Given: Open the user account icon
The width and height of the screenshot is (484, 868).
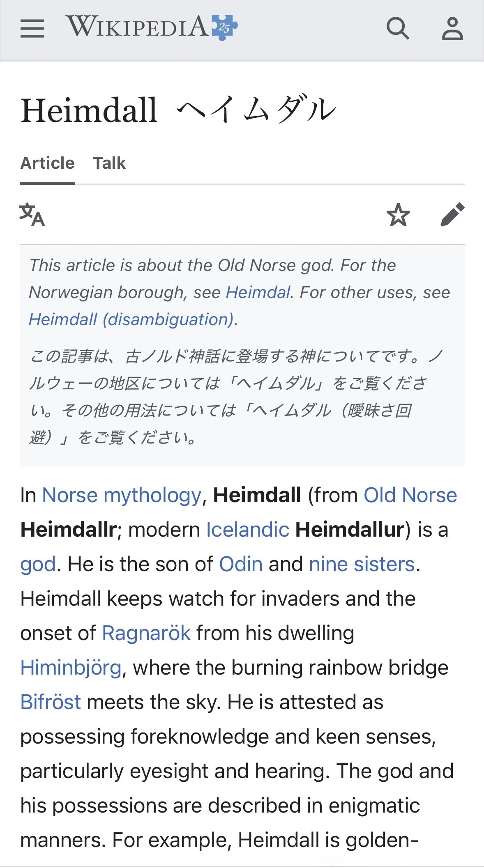Looking at the screenshot, I should pyautogui.click(x=452, y=28).
